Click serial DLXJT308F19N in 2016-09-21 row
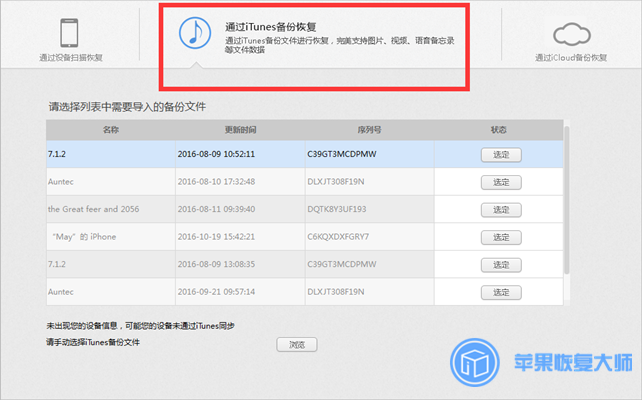The image size is (642, 400). (336, 292)
